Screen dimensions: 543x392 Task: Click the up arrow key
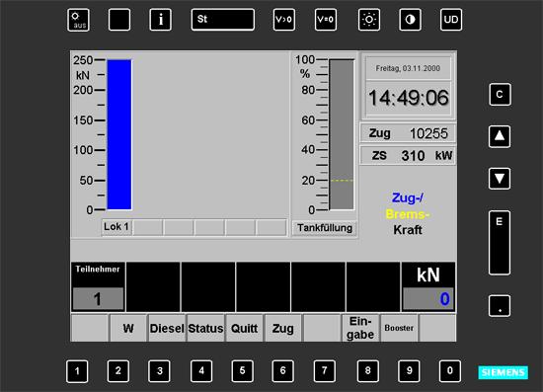tap(500, 137)
